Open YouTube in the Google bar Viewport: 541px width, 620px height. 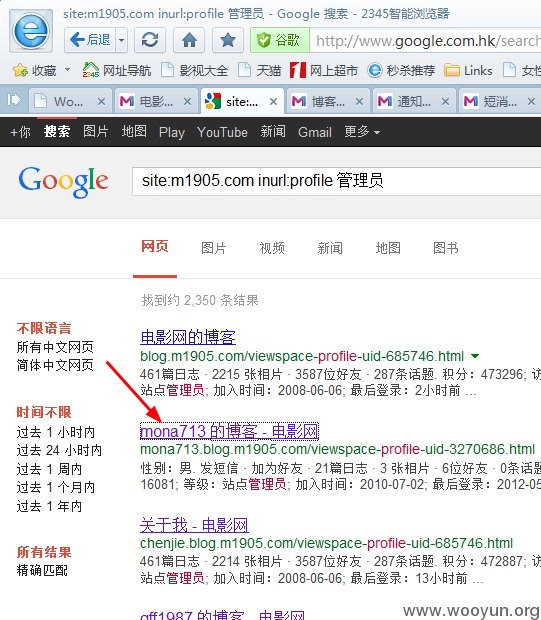(x=222, y=132)
